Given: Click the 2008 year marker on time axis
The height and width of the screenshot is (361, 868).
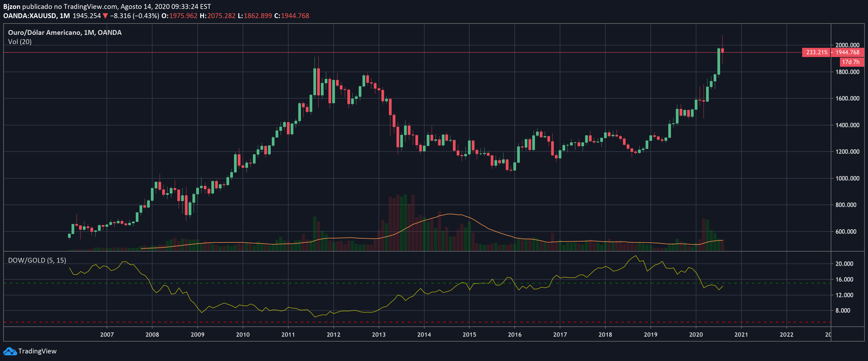Looking at the screenshot, I should tap(152, 334).
